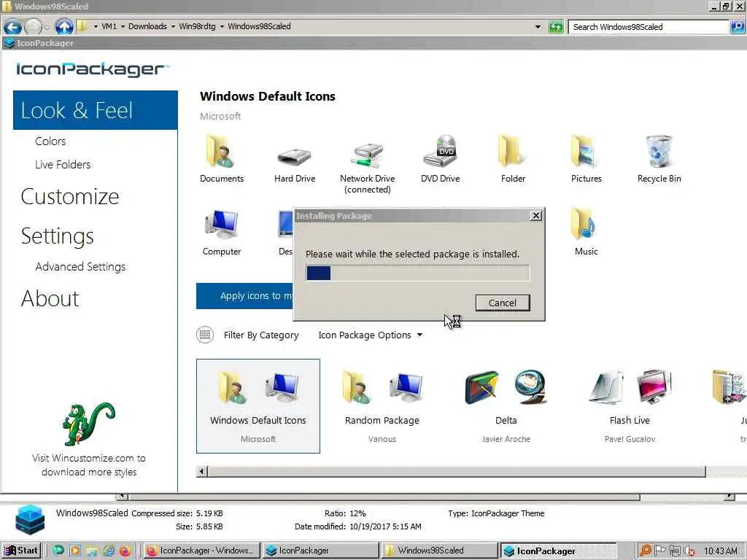Select the Random Package icon package
747x560 pixels.
382,405
